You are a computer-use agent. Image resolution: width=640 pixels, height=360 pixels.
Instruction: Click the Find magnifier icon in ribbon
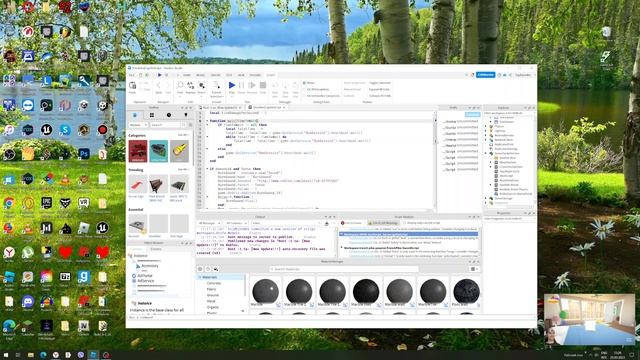pyautogui.click(x=180, y=85)
